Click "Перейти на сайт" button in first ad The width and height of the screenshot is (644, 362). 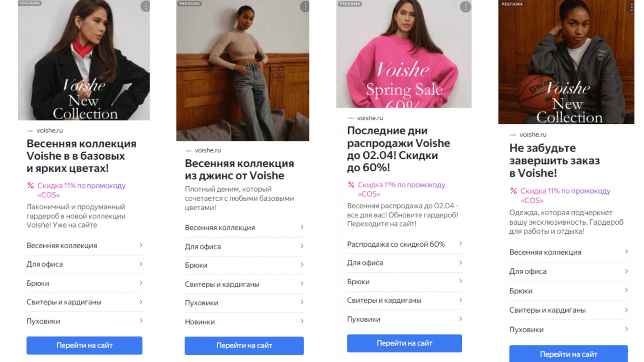point(85,345)
